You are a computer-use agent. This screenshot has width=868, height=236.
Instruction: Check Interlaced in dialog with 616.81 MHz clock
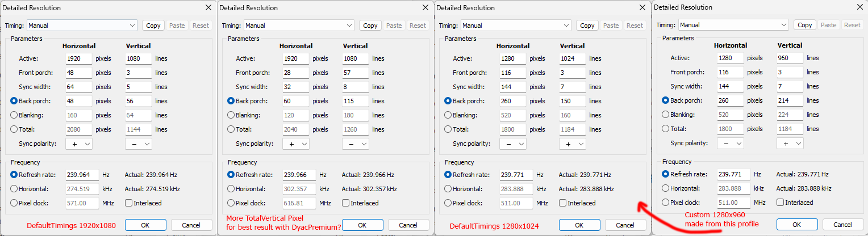pos(346,203)
